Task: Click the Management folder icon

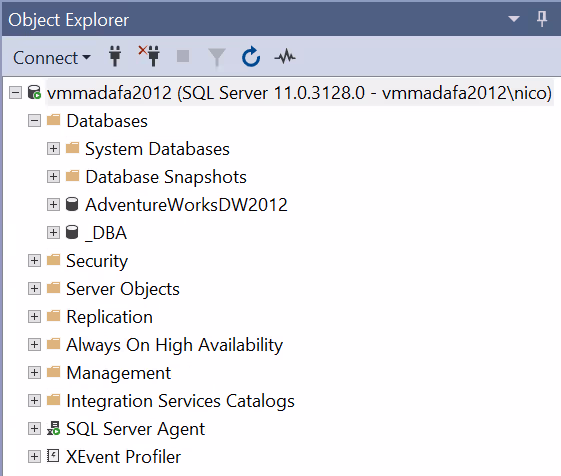Action: (x=54, y=372)
